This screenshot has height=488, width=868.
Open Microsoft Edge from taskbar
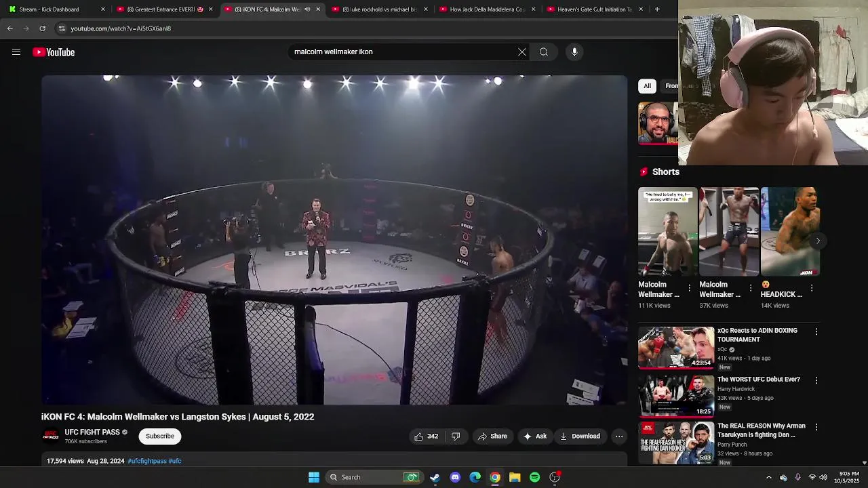(x=475, y=477)
